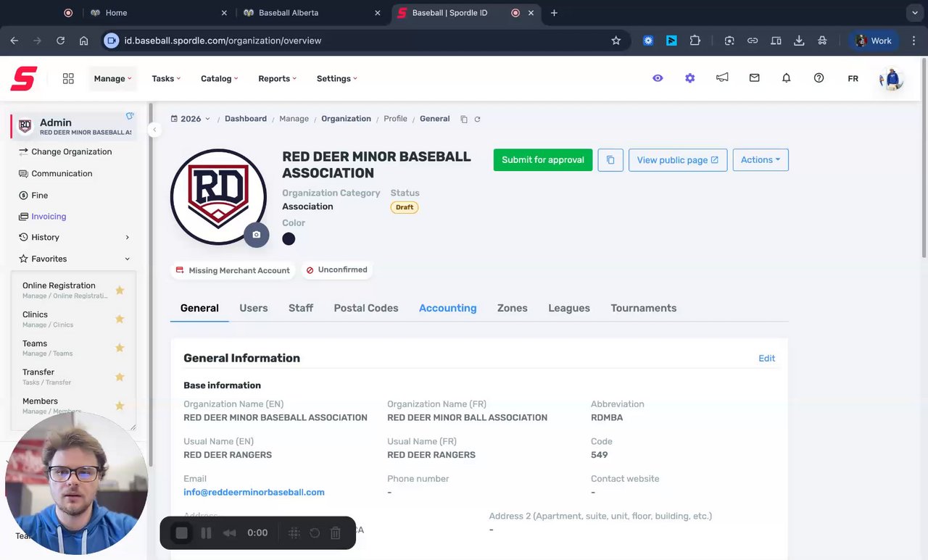
Task: Switch to the Accounting tab
Action: tap(448, 308)
